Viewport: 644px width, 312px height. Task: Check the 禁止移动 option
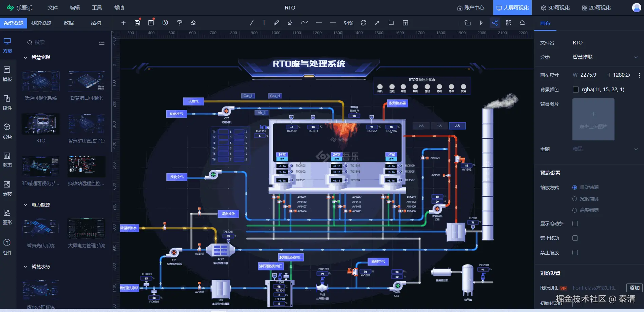[575, 238]
